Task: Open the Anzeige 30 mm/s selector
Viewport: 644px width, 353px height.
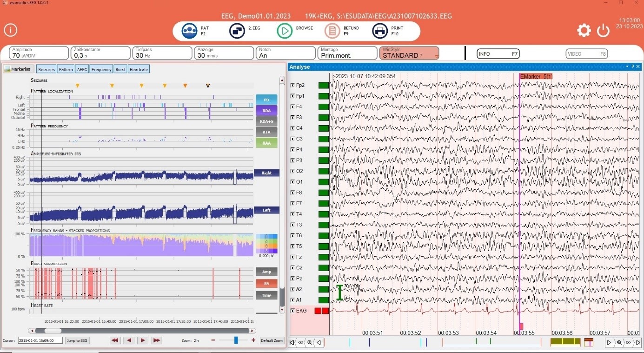Action: (x=223, y=53)
